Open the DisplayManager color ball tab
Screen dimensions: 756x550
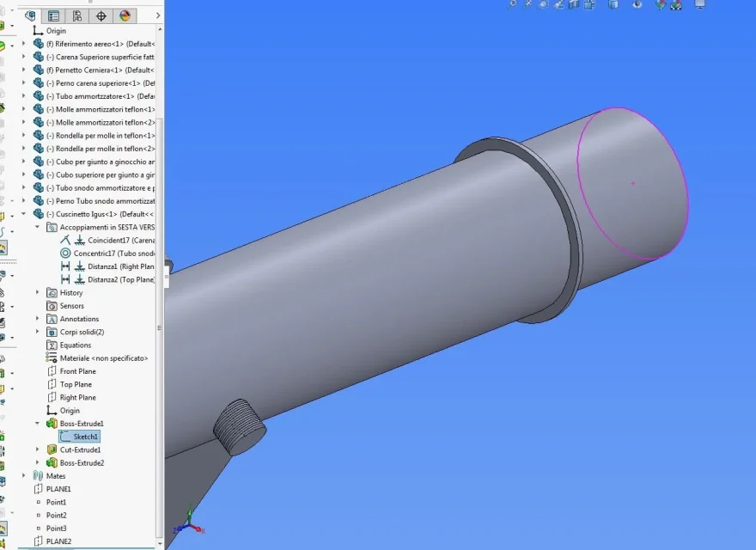[x=125, y=16]
